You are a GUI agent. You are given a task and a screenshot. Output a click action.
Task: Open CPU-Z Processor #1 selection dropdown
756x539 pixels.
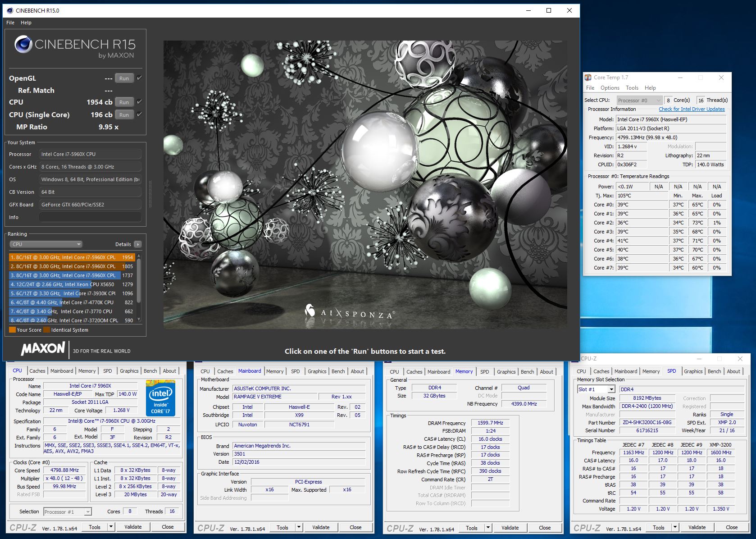[x=68, y=512]
